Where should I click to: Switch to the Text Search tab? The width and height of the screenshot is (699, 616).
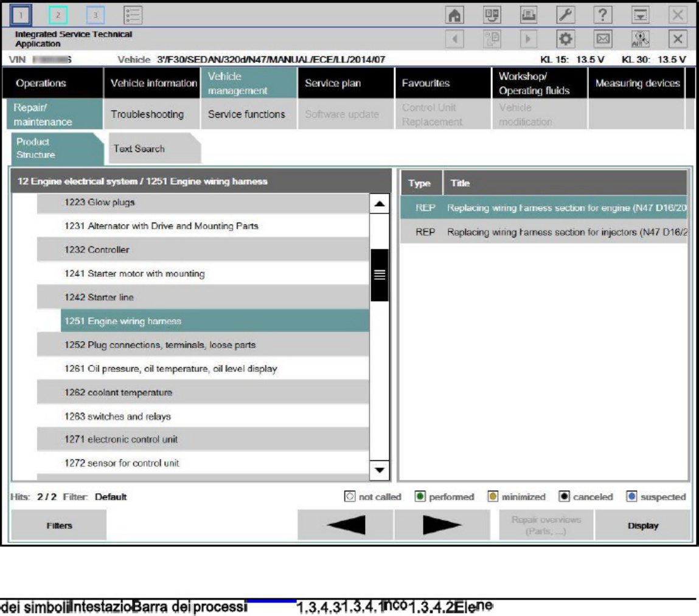coord(155,148)
